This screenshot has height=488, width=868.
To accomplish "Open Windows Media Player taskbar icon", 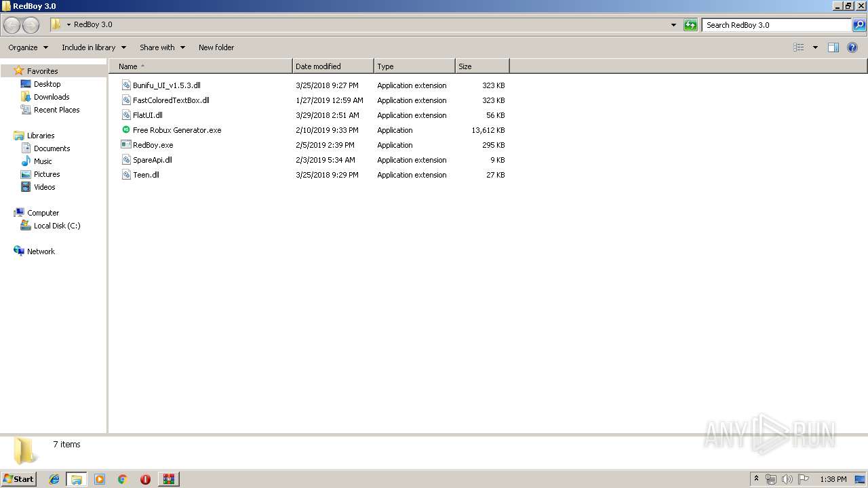I will (100, 479).
